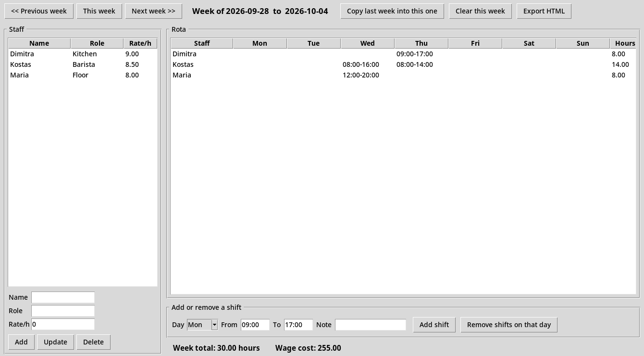
Task: Delete the selected staff member
Action: click(93, 342)
